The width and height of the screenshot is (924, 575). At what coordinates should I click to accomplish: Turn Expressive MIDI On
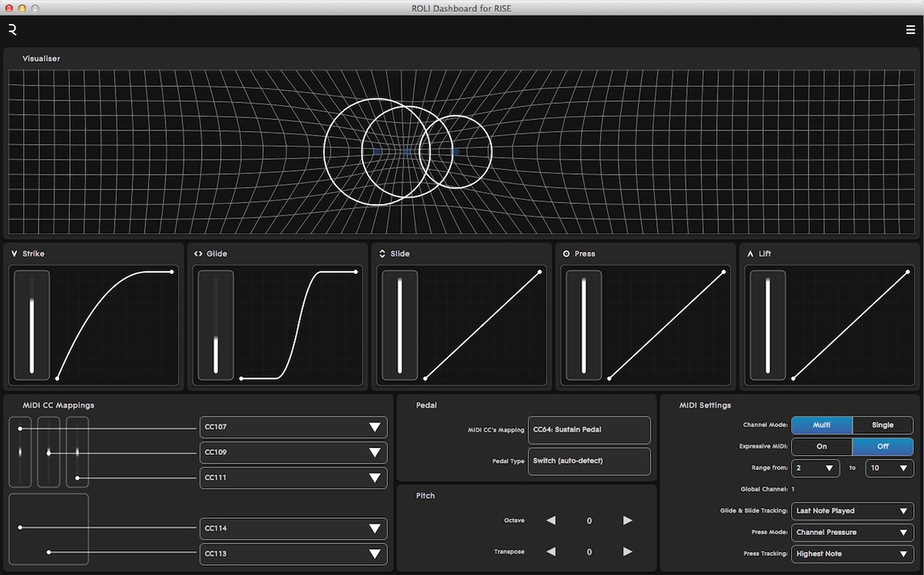coord(822,446)
